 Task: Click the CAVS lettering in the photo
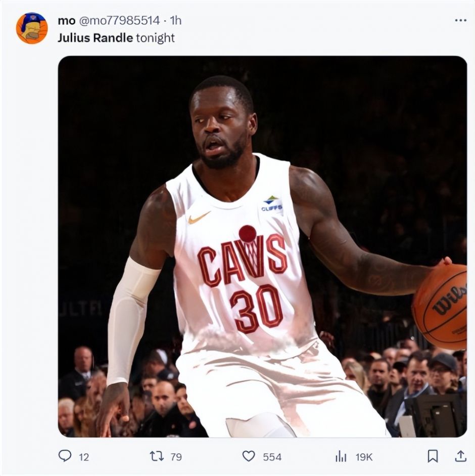point(242,260)
